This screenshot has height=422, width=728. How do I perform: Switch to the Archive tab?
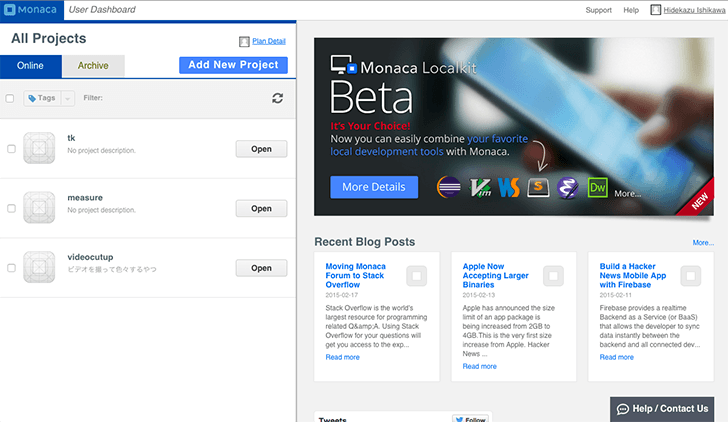coord(93,66)
